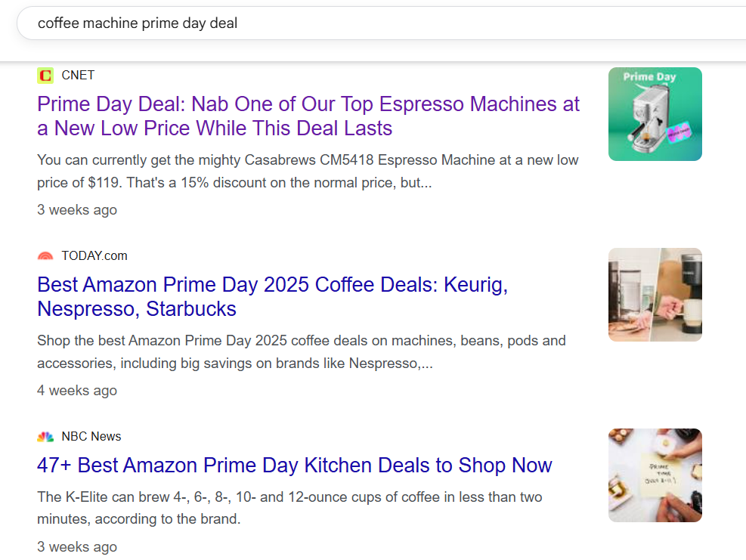
Task: Click "3 weeks ago" under CNET result
Action: coord(77,209)
